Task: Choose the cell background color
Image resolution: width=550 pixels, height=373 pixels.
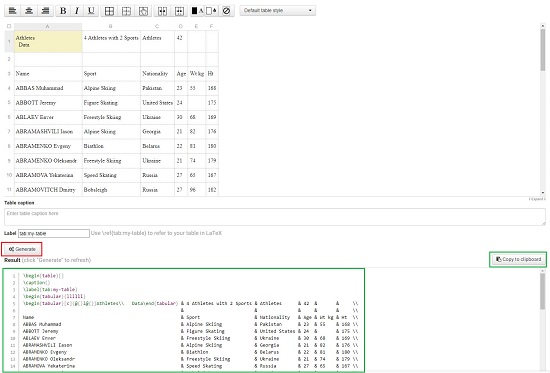Action: [211, 11]
